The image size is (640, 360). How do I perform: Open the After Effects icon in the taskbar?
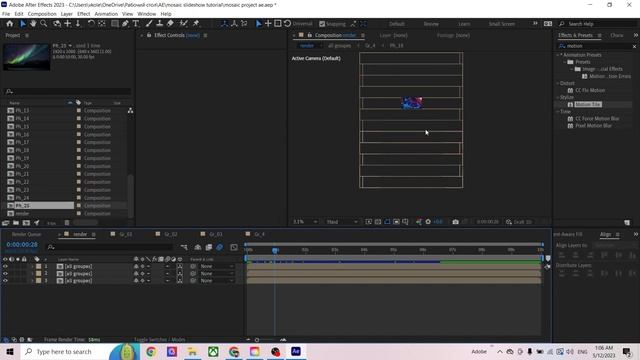[296, 351]
